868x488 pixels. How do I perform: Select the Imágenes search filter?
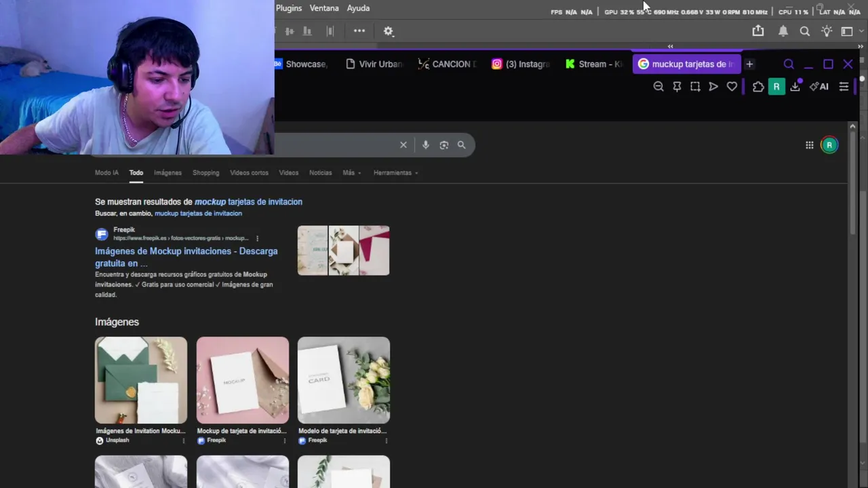pos(167,173)
